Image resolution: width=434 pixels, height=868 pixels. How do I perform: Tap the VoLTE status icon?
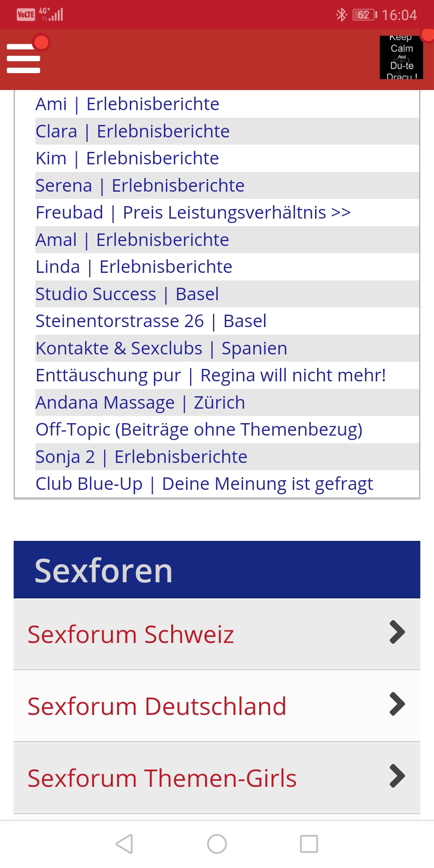(x=26, y=15)
